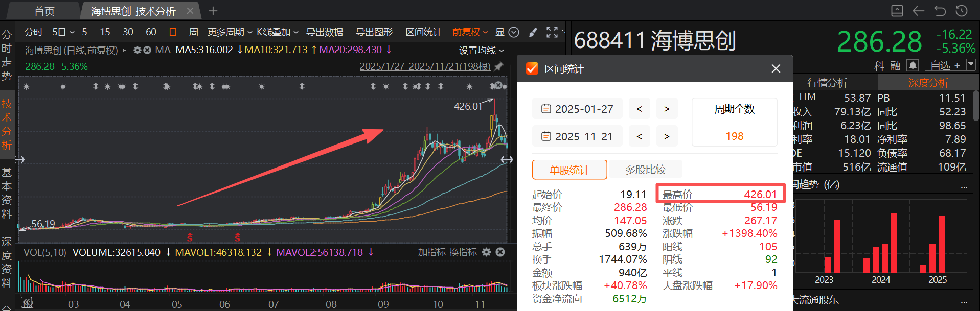This screenshot has width=980, height=311.
Task: Step start date forward with > button
Action: click(667, 109)
